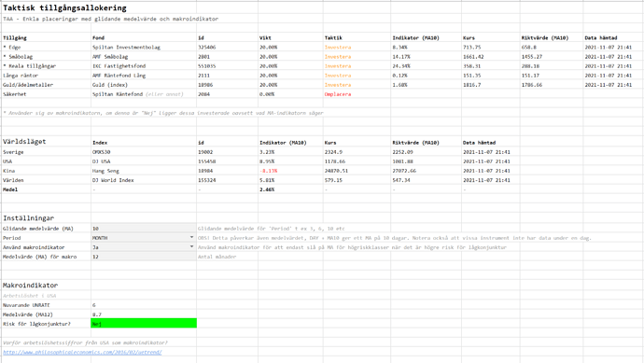
Task: Select the Taktisk tillgångsallokering title cell
Action: (64, 7)
